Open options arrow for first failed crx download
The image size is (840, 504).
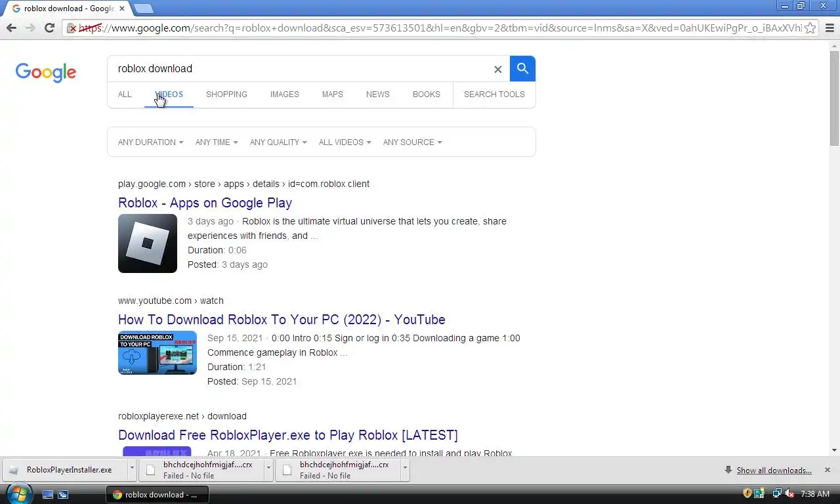[268, 470]
